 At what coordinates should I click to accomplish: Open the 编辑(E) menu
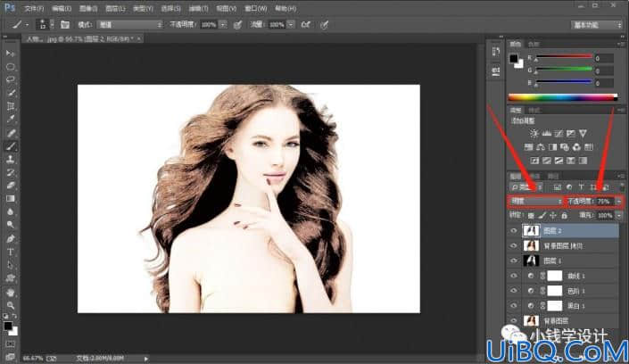click(62, 8)
